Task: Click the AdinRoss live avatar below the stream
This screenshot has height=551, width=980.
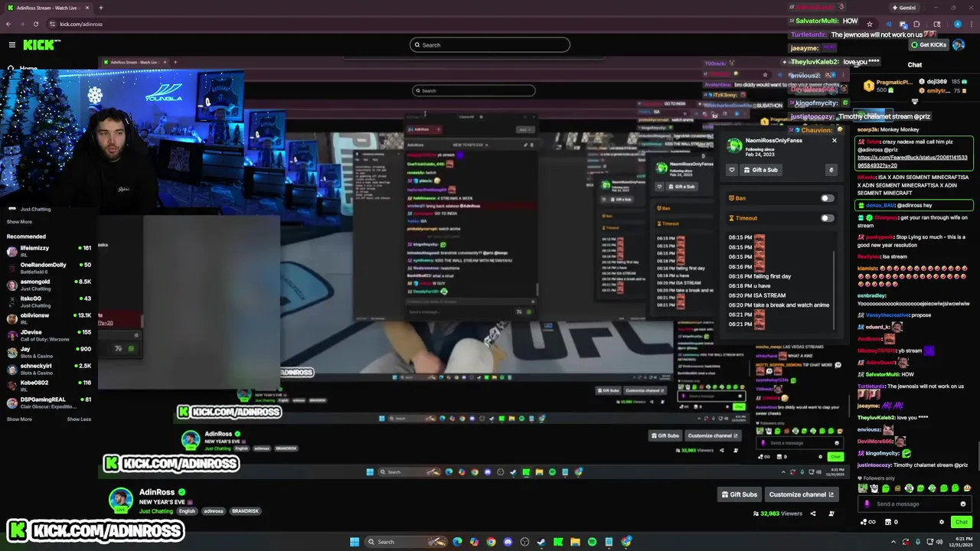Action: pos(120,500)
